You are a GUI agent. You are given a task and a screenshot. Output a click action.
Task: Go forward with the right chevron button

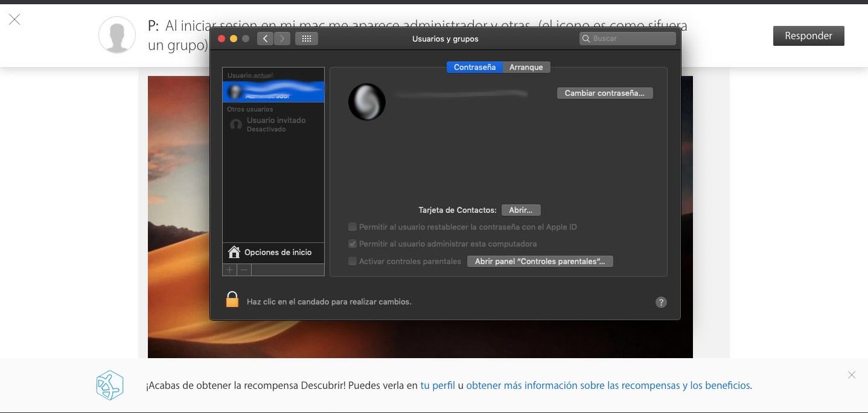pos(282,39)
